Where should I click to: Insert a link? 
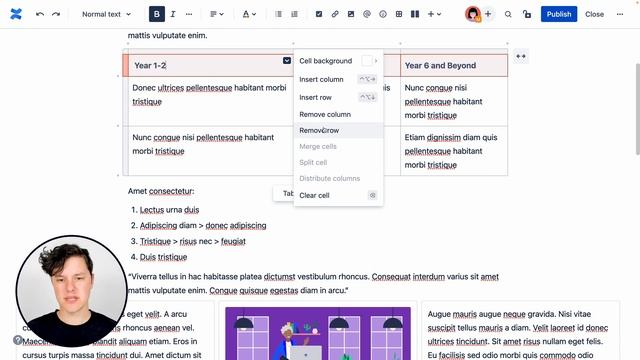[x=335, y=14]
